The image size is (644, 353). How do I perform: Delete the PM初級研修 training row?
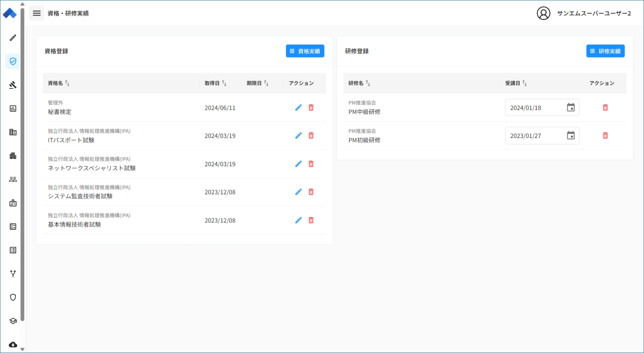(x=606, y=136)
